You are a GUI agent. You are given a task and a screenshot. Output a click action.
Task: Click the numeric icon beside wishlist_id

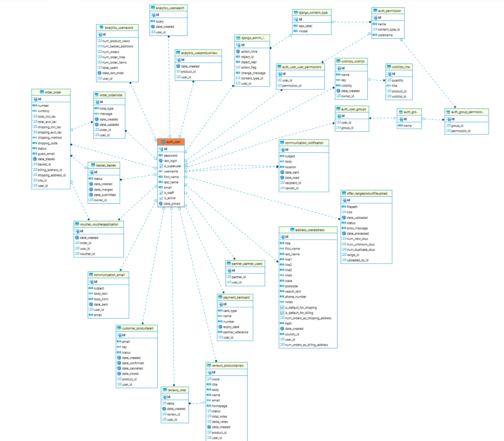[x=389, y=96]
